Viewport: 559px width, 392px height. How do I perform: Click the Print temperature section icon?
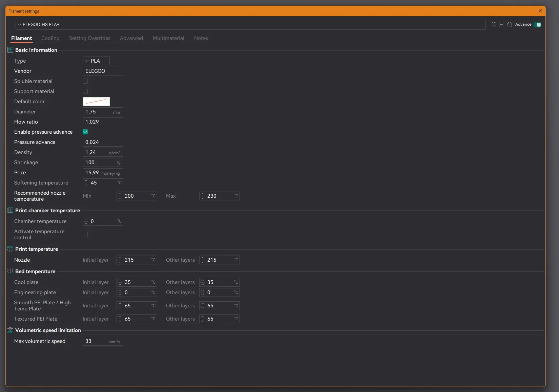click(x=10, y=249)
